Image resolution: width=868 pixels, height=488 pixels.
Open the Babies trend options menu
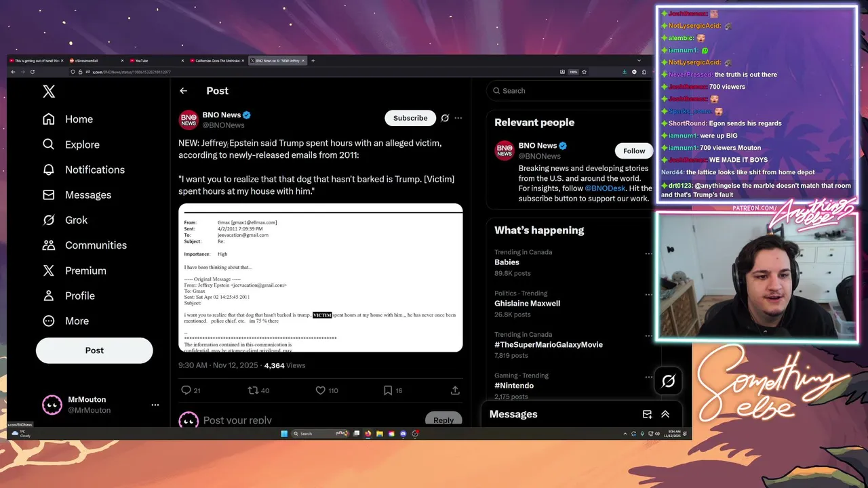(x=648, y=253)
